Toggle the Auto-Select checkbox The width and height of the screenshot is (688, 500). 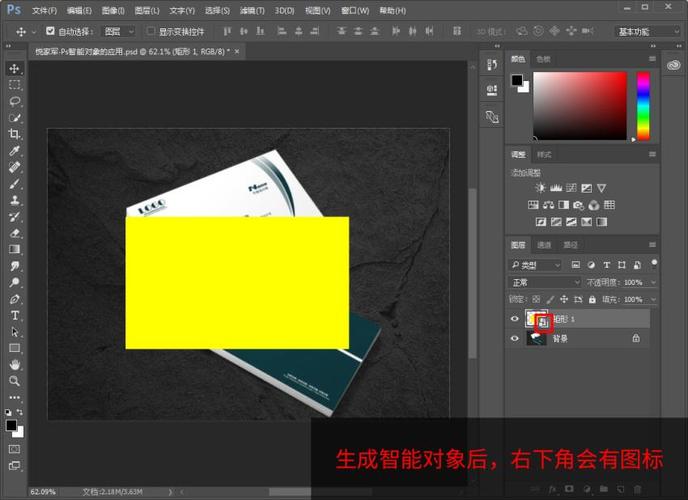[x=50, y=31]
